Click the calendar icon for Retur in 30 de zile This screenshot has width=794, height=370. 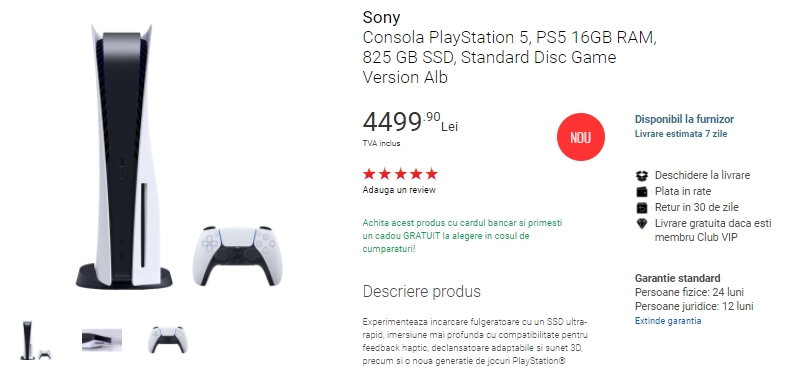click(642, 208)
